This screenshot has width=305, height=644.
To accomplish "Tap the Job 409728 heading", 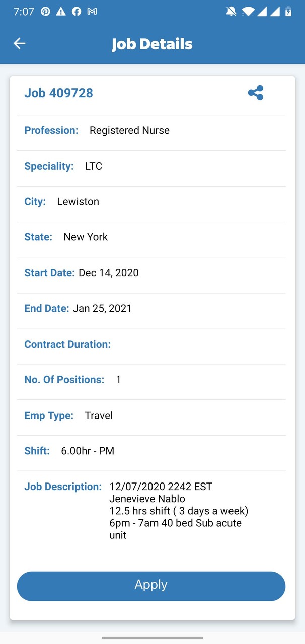I will point(58,93).
